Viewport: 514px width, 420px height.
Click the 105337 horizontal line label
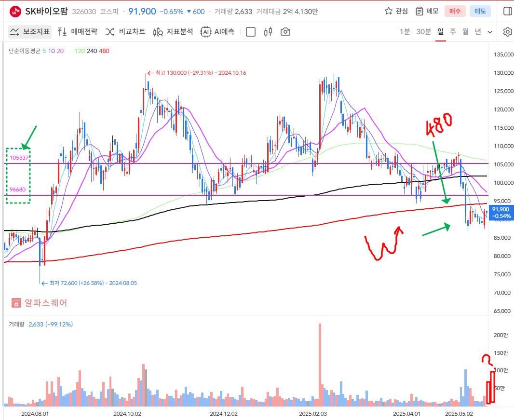(19, 158)
